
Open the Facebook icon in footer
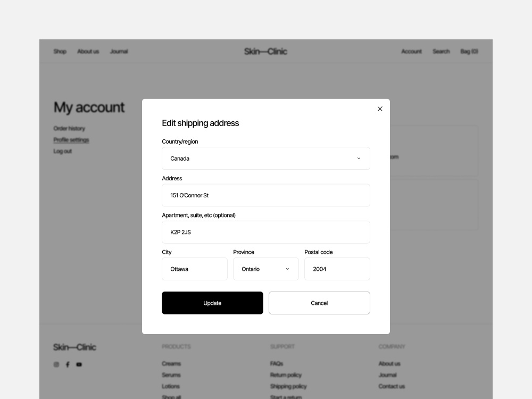click(68, 364)
